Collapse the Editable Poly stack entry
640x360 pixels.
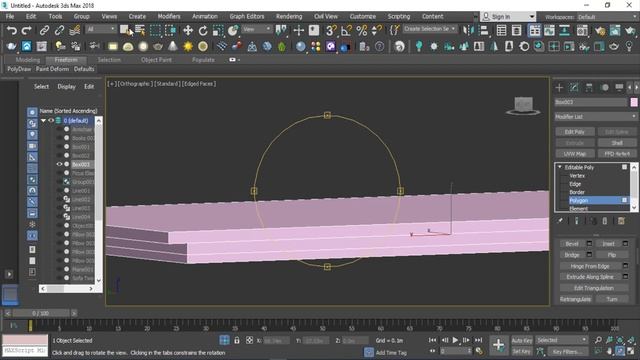(560, 167)
